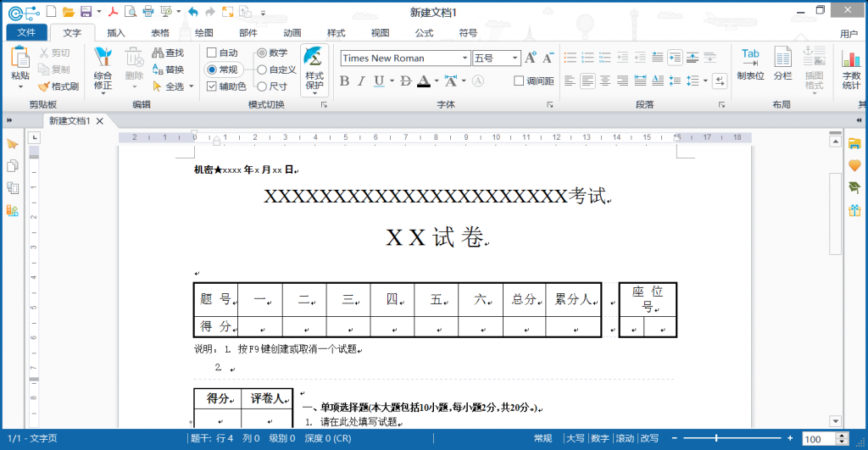Switch to the 插入 ribbon tab

tap(116, 33)
